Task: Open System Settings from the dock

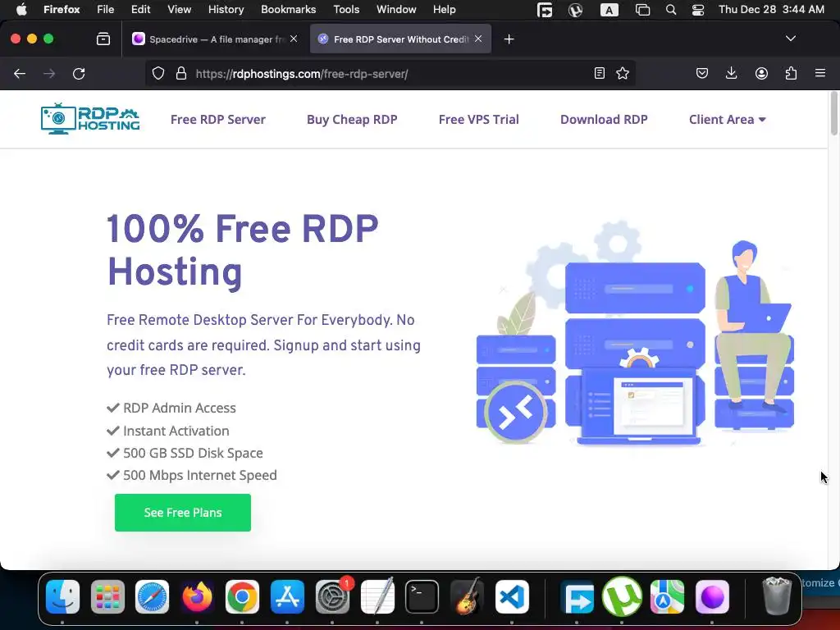Action: pos(332,597)
